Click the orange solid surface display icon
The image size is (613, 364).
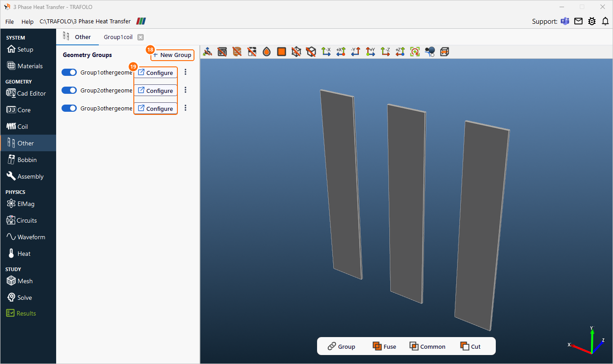click(282, 52)
